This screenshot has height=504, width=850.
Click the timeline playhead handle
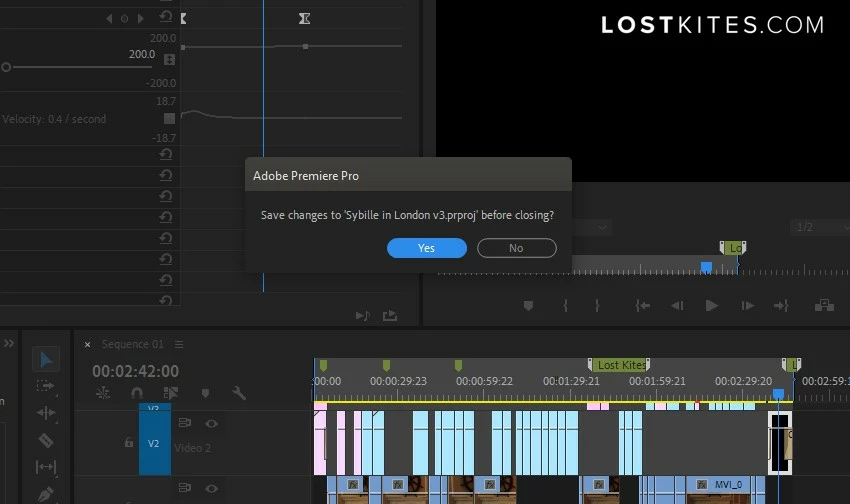tap(778, 393)
